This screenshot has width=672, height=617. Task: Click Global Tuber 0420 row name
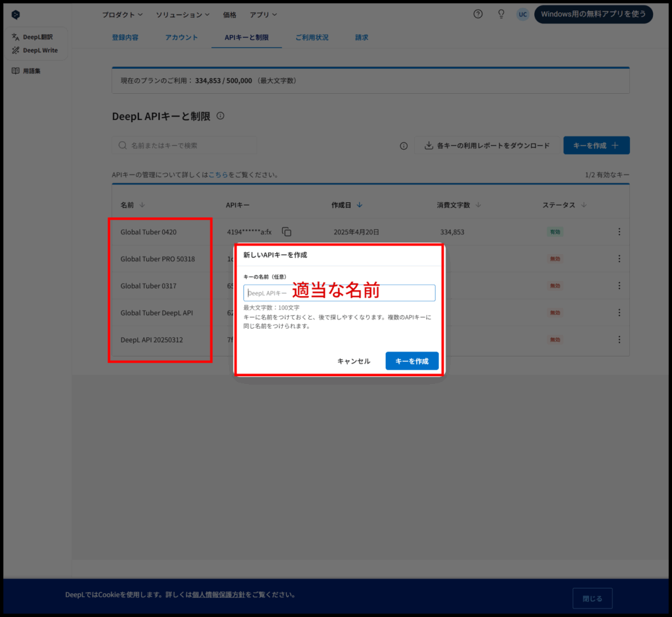coord(148,232)
